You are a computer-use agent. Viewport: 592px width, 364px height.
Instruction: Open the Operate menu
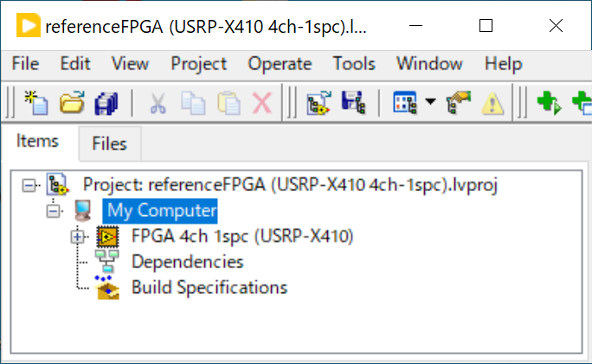(280, 64)
